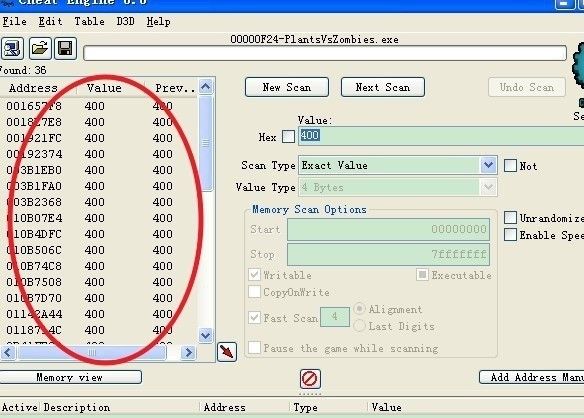Click the vertical scrollbar thumb of address list
The width and height of the screenshot is (584, 418).
[x=206, y=143]
